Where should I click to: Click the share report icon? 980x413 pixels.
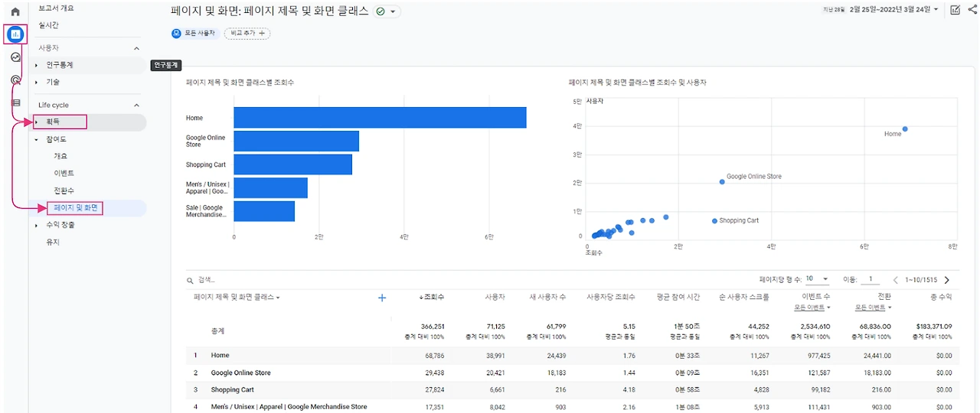(x=972, y=10)
